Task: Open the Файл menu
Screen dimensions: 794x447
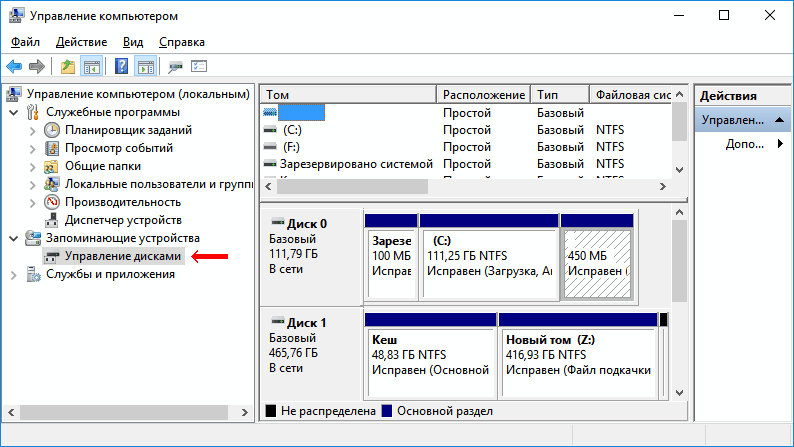Action: pos(25,42)
